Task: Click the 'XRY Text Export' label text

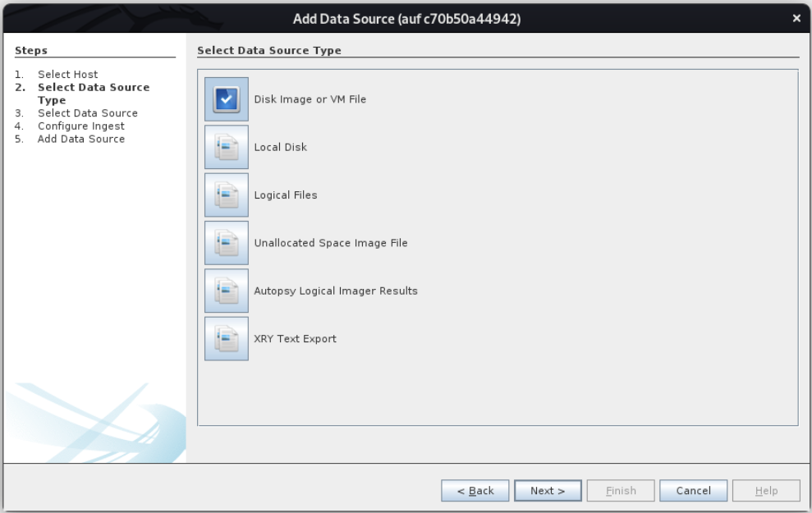Action: pos(295,339)
